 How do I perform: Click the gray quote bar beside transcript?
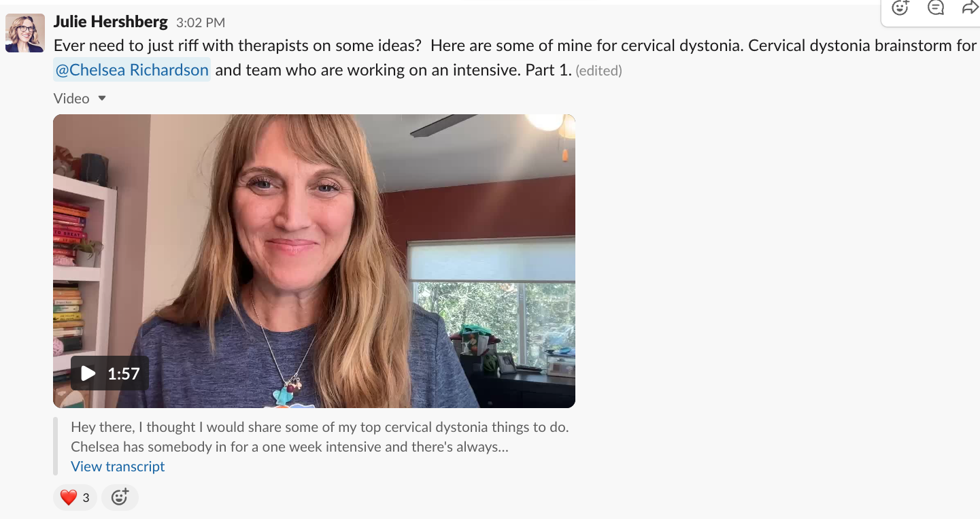55,446
